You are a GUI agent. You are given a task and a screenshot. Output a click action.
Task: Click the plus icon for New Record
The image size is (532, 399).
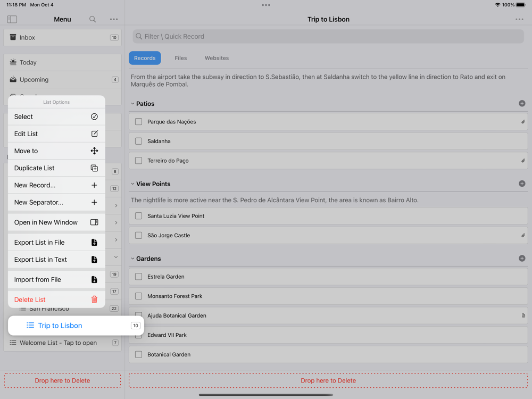click(x=94, y=185)
